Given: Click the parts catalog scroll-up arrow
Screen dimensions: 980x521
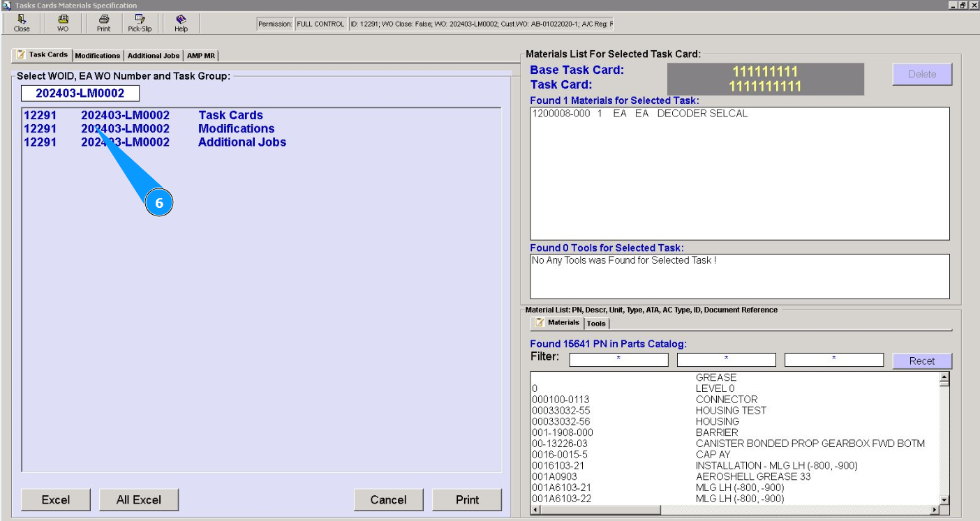Looking at the screenshot, I should (944, 378).
